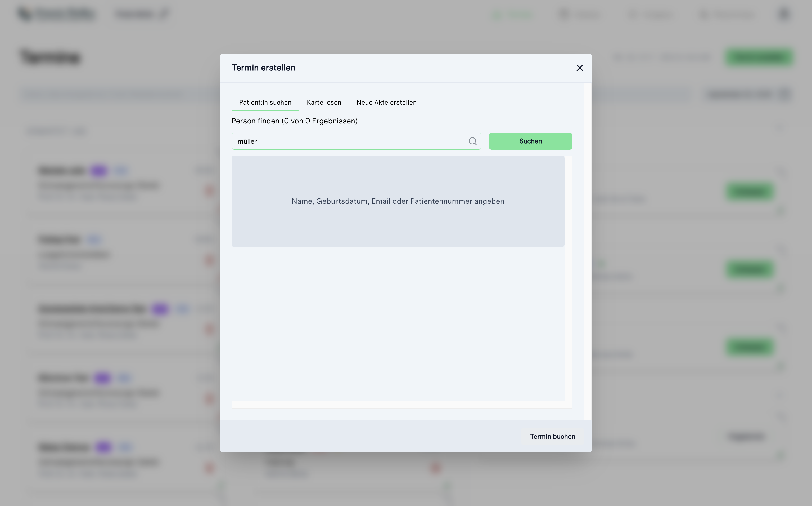The width and height of the screenshot is (812, 506).
Task: Click the Termin erstellen dialog title
Action: [263, 68]
